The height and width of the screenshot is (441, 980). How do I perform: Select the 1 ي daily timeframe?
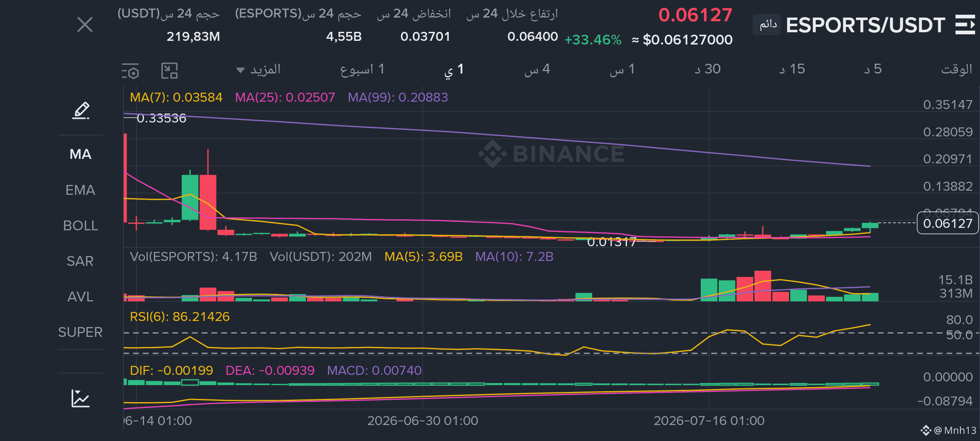tap(454, 69)
